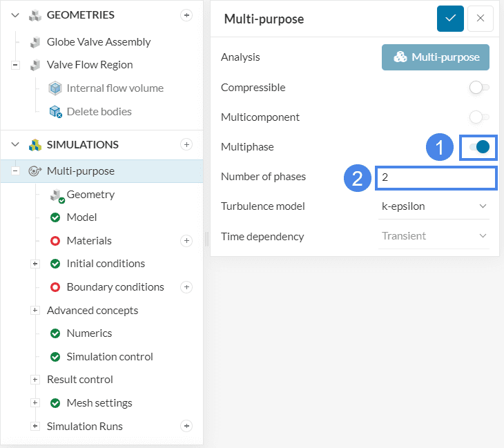Enable the Compressible toggle
This screenshot has width=504, height=448.
pyautogui.click(x=479, y=88)
